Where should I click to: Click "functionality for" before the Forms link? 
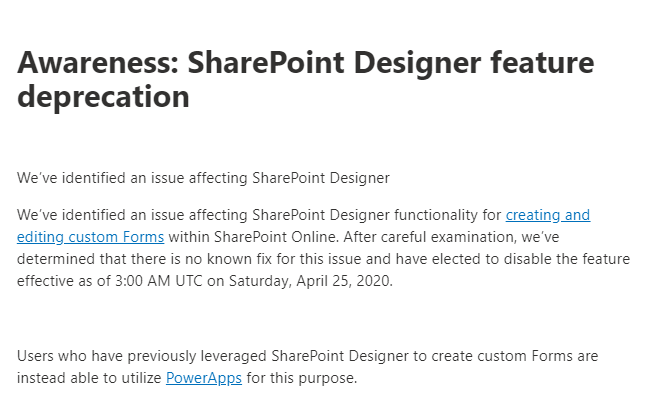tap(447, 216)
